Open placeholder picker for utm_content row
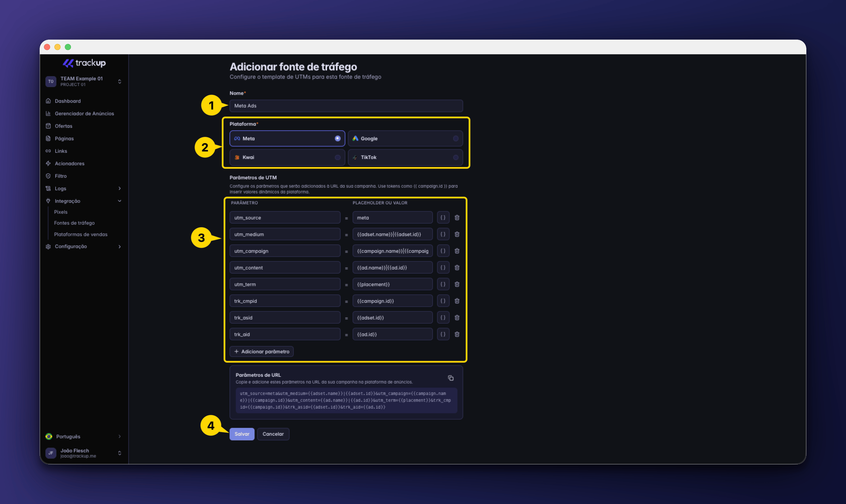The height and width of the screenshot is (504, 846). (x=443, y=267)
